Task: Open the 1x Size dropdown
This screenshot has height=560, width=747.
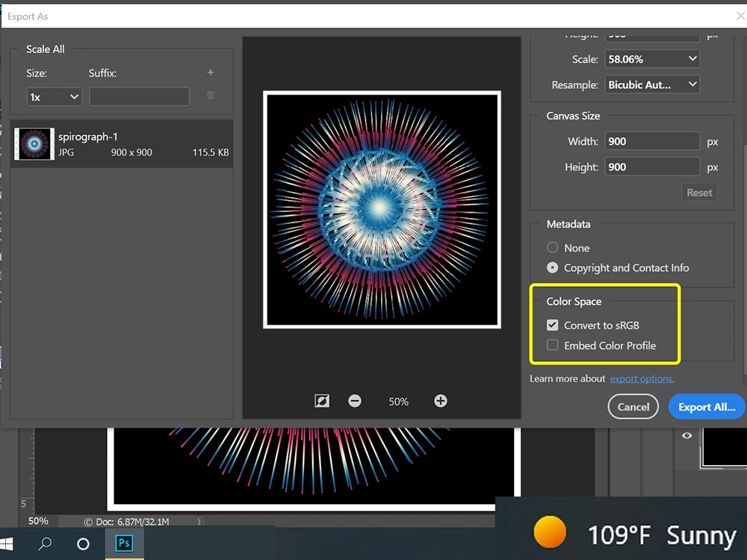Action: tap(55, 96)
